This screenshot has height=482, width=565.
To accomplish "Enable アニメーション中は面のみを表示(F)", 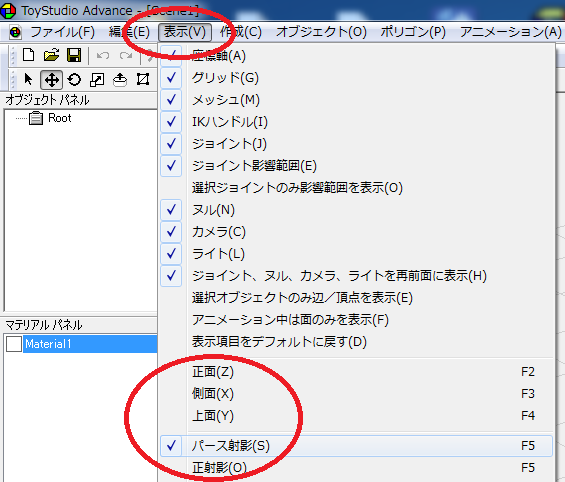I will pos(356,319).
